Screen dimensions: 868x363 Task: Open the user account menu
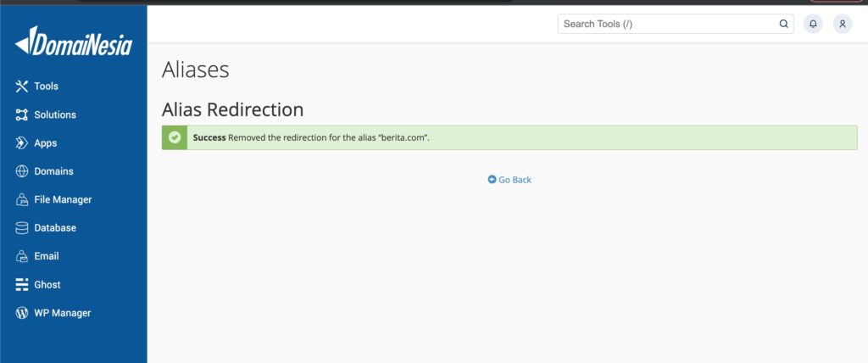pos(843,24)
